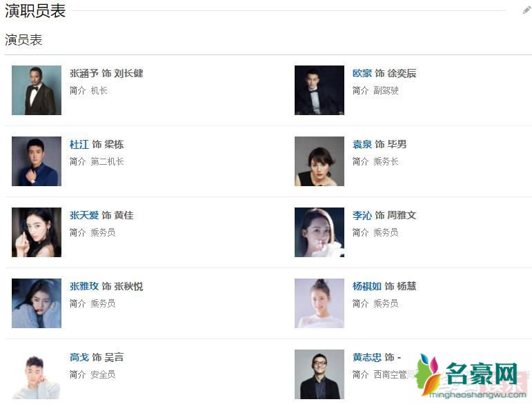532x404 pixels.
Task: Click 张涵予 portrait photo
Action: point(37,90)
